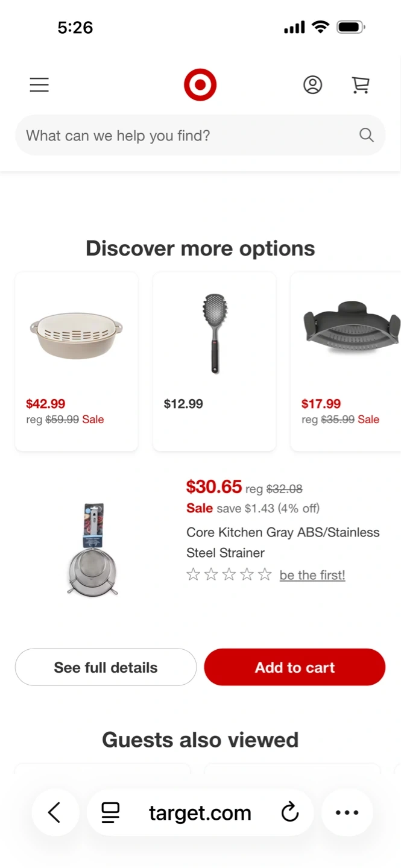View the shopping cart

click(361, 85)
